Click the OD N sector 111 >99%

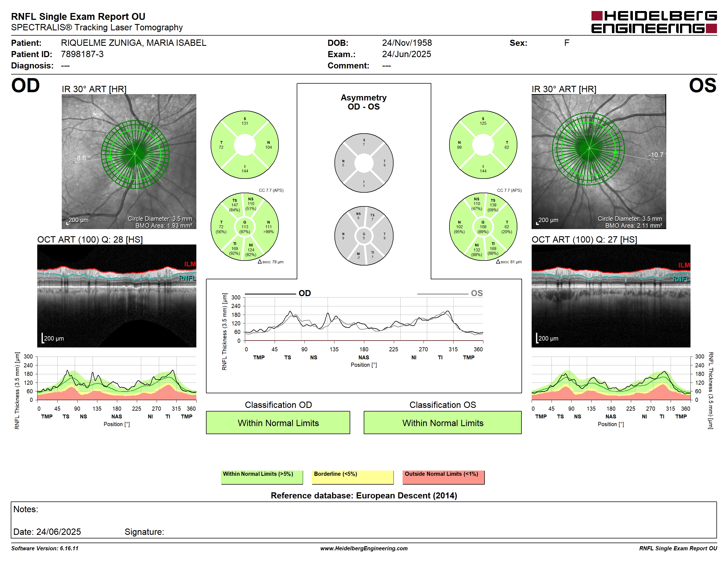coord(268,227)
